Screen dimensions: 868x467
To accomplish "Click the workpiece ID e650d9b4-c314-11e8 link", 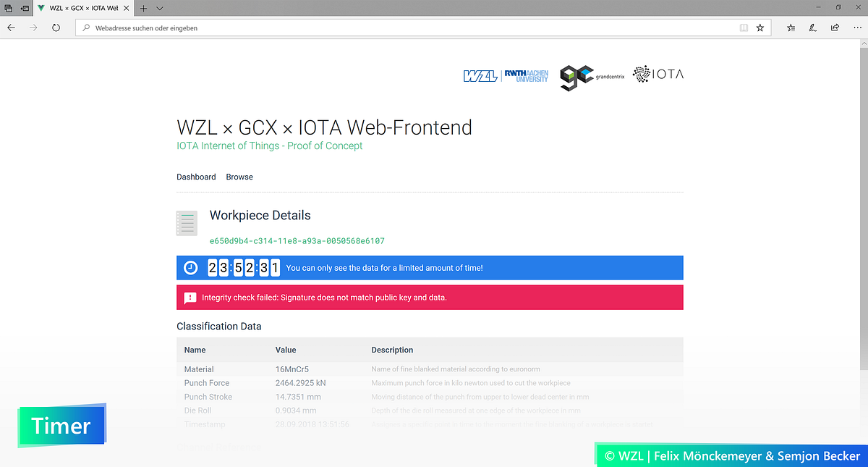I will tap(297, 241).
